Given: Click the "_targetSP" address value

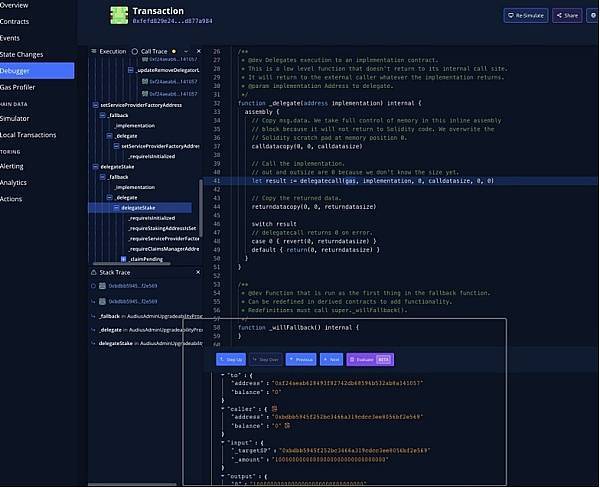Looking at the screenshot, I should 354,450.
